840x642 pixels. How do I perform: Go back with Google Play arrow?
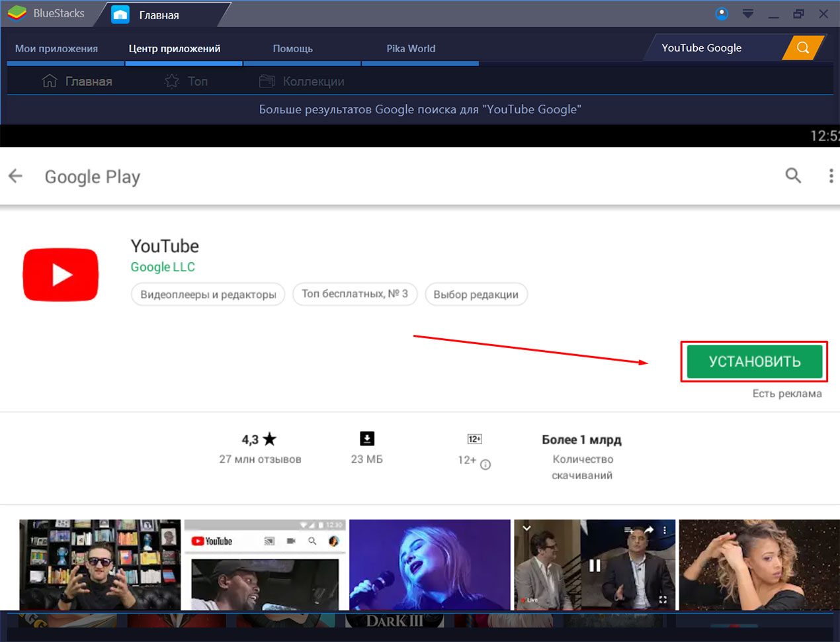click(x=15, y=176)
